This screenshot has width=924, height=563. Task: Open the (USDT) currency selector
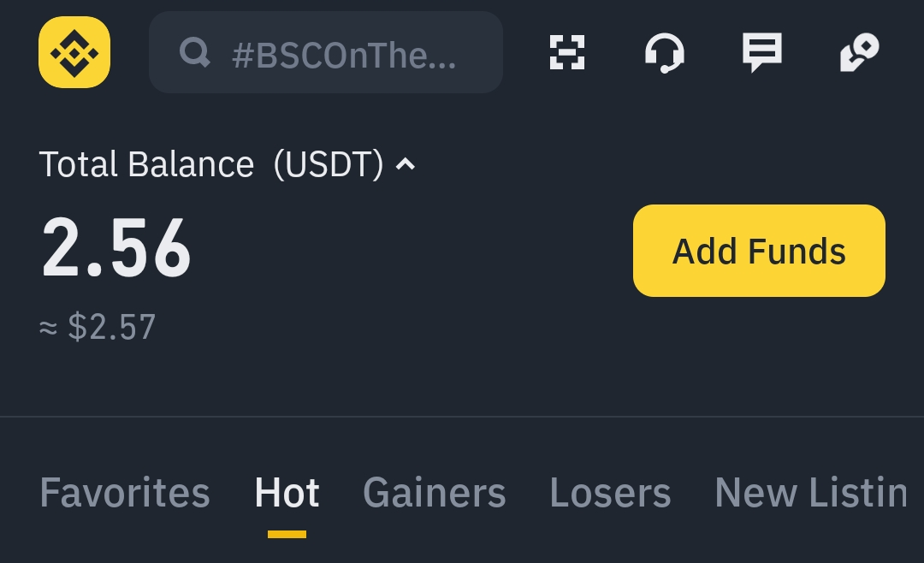click(329, 164)
